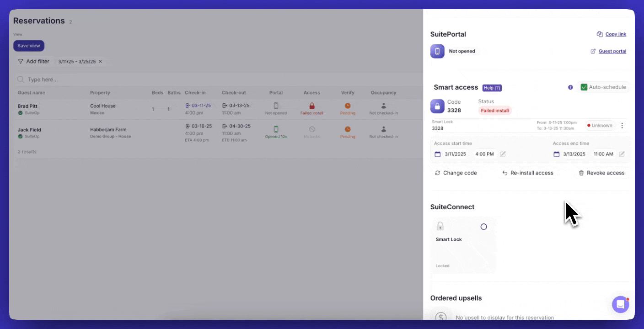Edit the access end time pencil icon
The image size is (644, 329).
pyautogui.click(x=622, y=154)
